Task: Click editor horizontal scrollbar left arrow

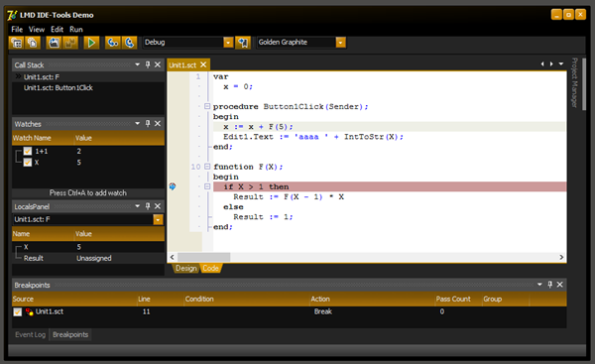Action: pyautogui.click(x=173, y=257)
